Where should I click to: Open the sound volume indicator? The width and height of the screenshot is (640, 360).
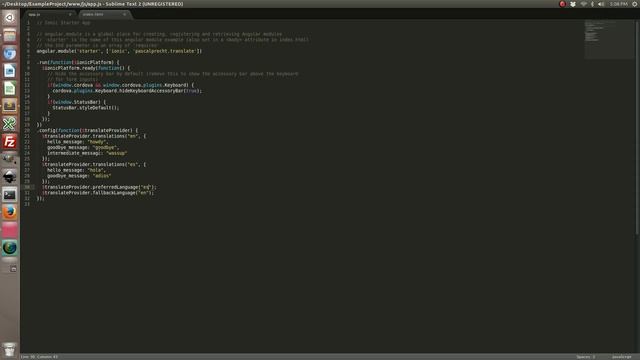click(601, 4)
